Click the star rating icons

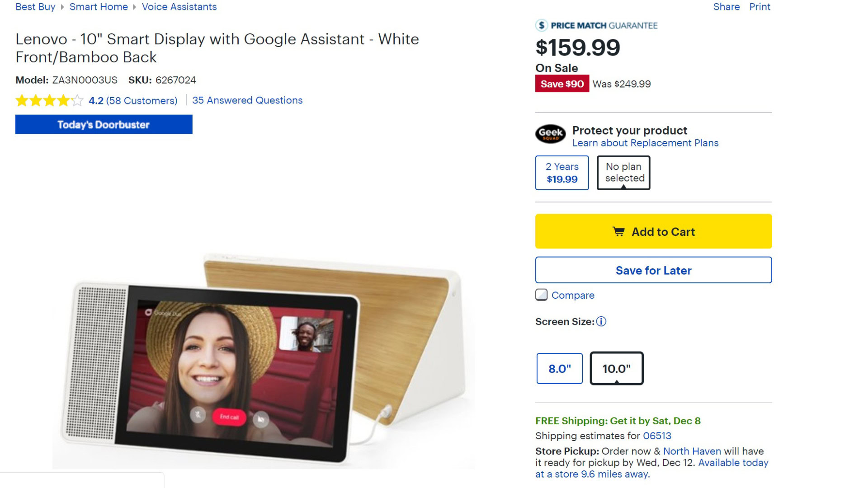(x=49, y=100)
